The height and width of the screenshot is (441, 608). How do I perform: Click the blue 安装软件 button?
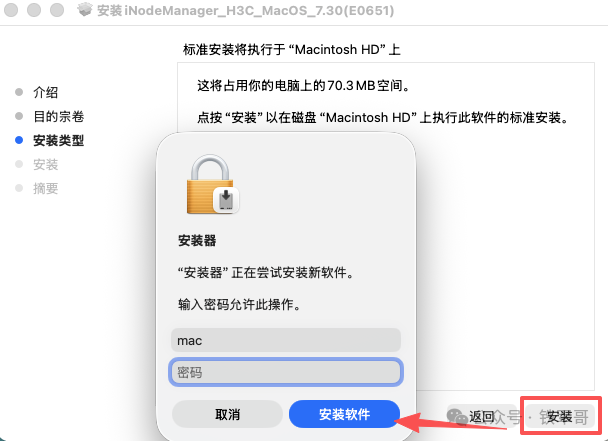click(x=344, y=414)
